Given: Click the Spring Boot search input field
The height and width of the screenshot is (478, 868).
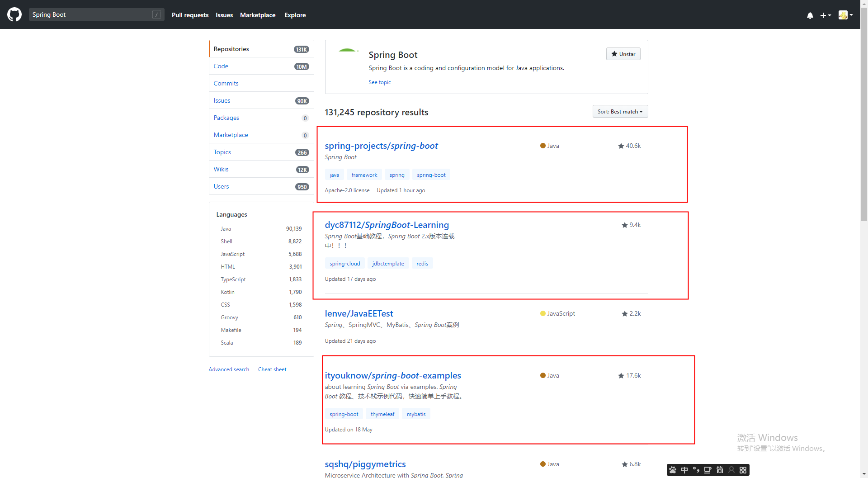Looking at the screenshot, I should click(x=90, y=14).
